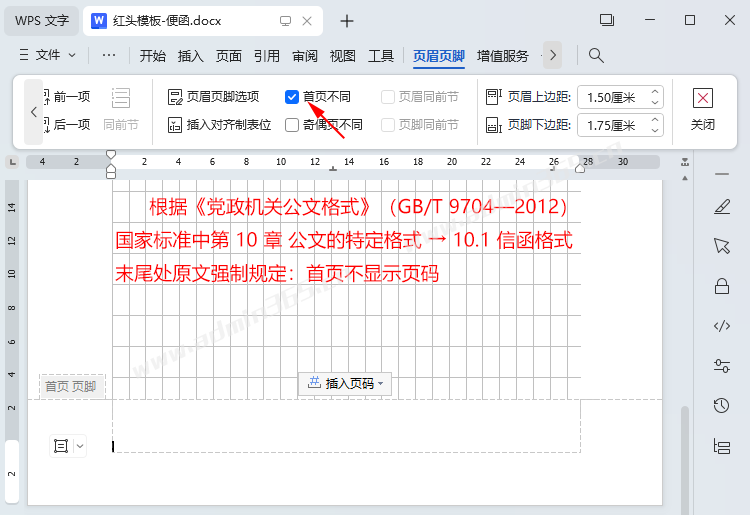The width and height of the screenshot is (750, 515).
Task: Decrease 页脚下边距 with down arrow
Action: point(655,130)
